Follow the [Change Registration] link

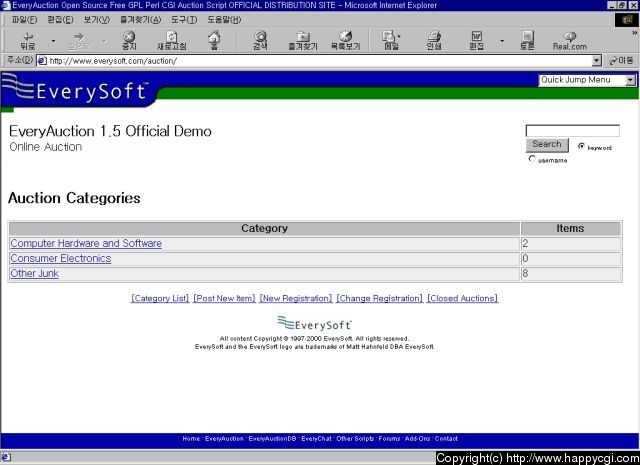(x=380, y=298)
